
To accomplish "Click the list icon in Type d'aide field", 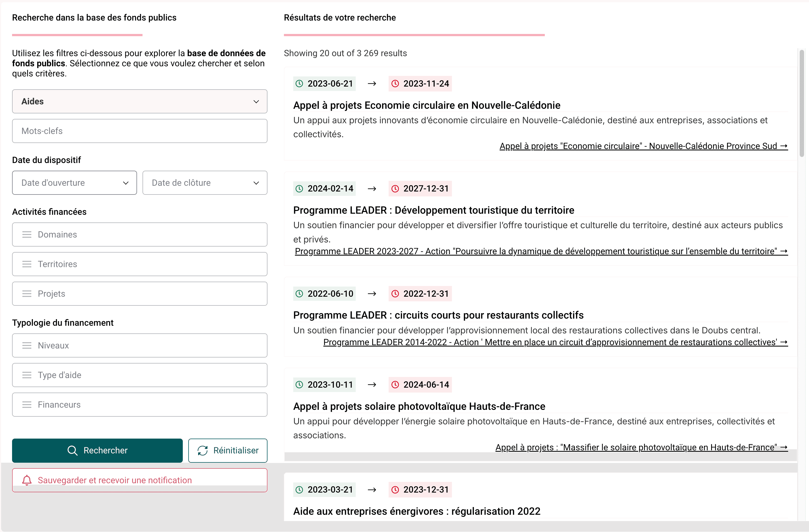I will point(27,375).
